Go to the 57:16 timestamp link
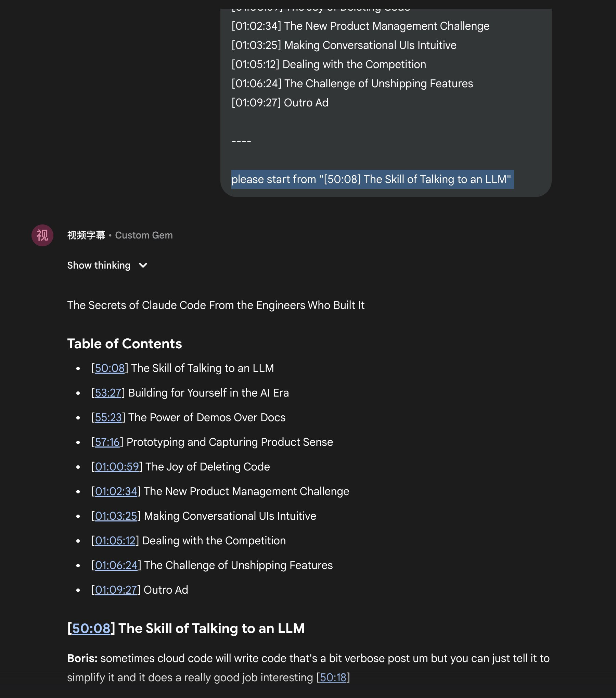This screenshot has height=698, width=616. pos(107,442)
